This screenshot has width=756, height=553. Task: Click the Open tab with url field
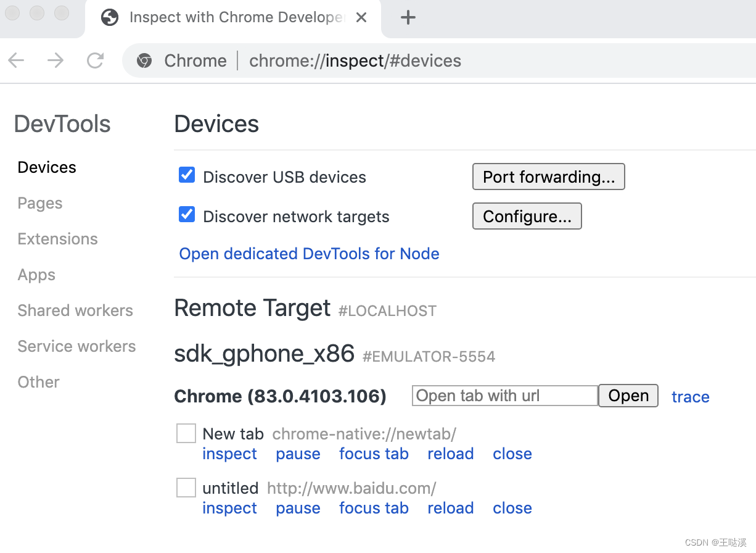[x=505, y=396]
